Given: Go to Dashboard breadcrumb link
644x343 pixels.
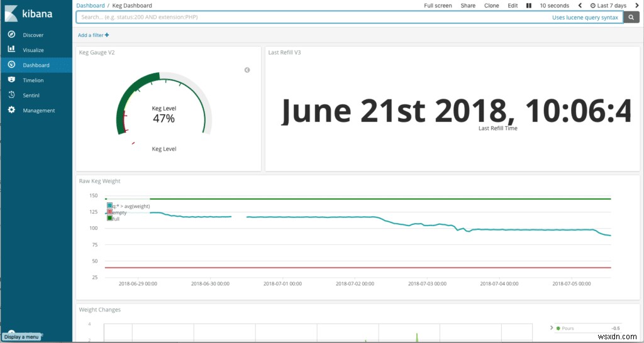Looking at the screenshot, I should (91, 6).
